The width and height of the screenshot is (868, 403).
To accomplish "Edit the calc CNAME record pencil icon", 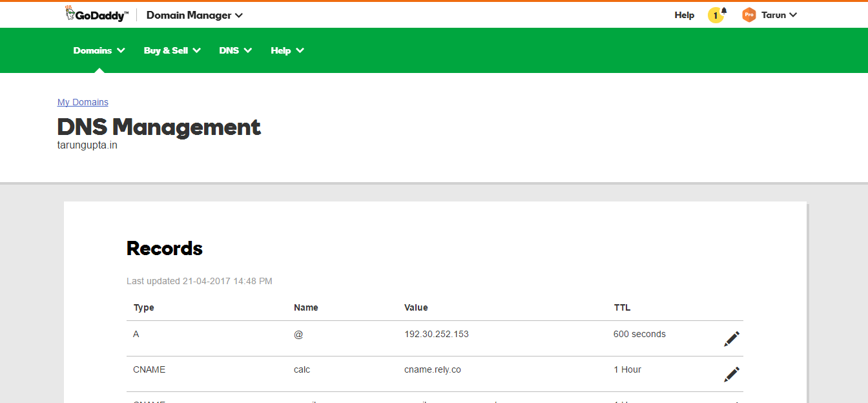I will click(x=731, y=375).
